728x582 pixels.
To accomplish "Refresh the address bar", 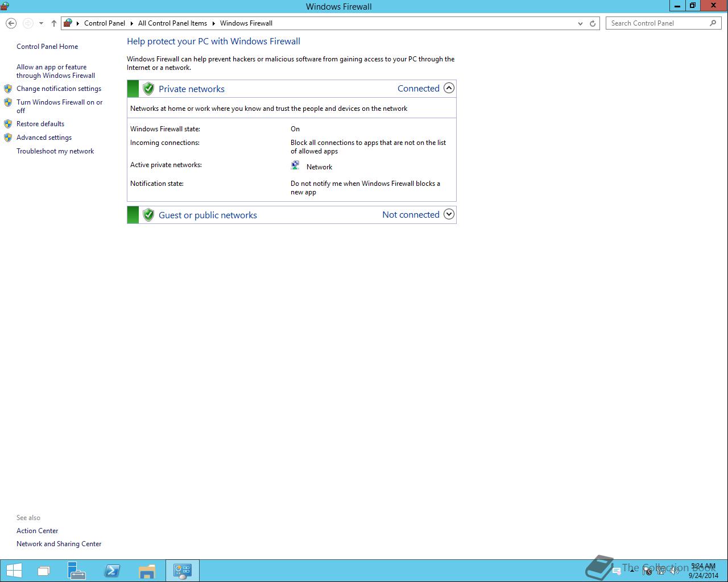I will click(593, 23).
